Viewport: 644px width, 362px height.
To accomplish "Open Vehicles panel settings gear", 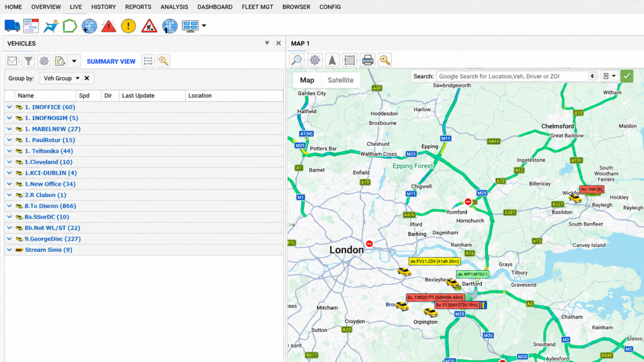I will pyautogui.click(x=44, y=61).
